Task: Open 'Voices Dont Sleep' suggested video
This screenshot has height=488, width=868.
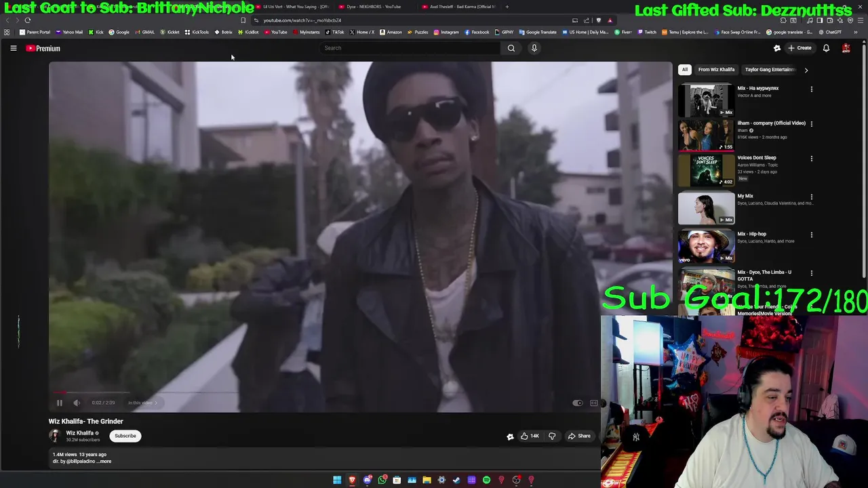Action: point(706,169)
